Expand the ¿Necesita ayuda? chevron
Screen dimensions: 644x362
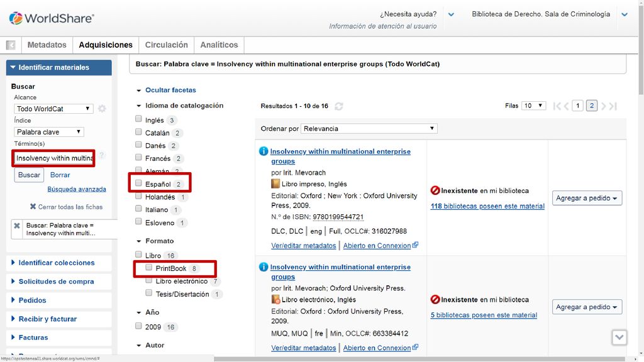coord(451,14)
